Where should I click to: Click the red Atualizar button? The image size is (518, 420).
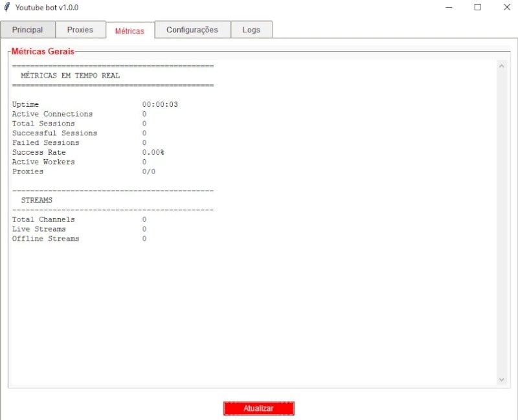click(258, 408)
